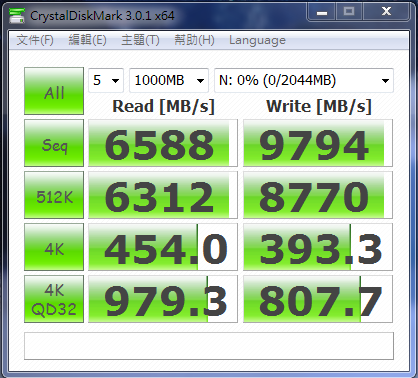The height and width of the screenshot is (378, 418).
Task: Click the Read [MB/s] column header
Action: coord(163,107)
